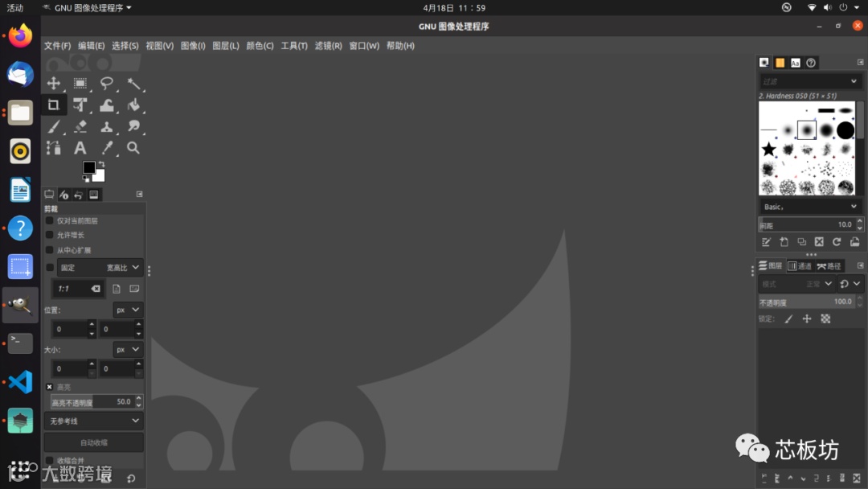Screen dimensions: 868x489
Task: Select the Paintbrush tool
Action: [x=54, y=126]
